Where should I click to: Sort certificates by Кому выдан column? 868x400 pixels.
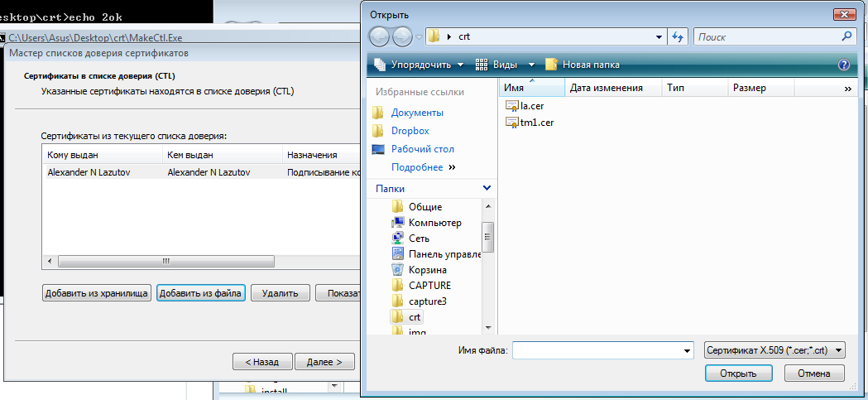101,155
